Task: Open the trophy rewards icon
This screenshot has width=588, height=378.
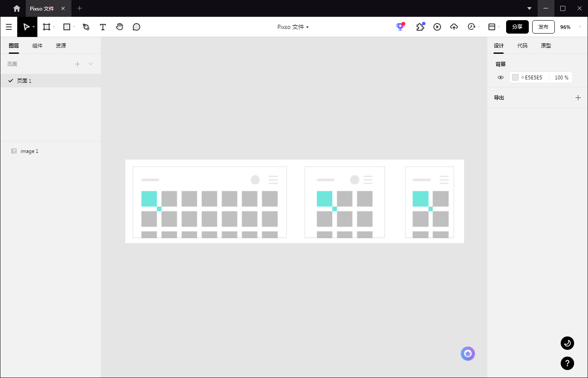Action: coord(400,26)
